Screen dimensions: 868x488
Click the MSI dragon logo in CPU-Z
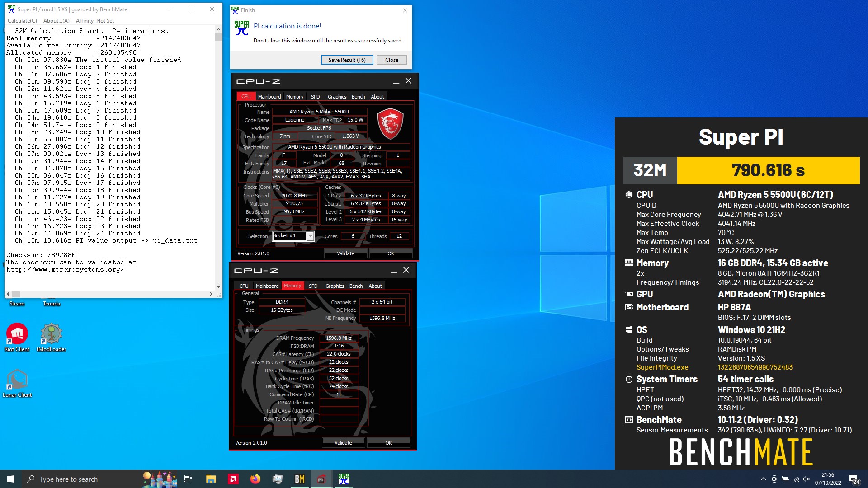coord(390,124)
